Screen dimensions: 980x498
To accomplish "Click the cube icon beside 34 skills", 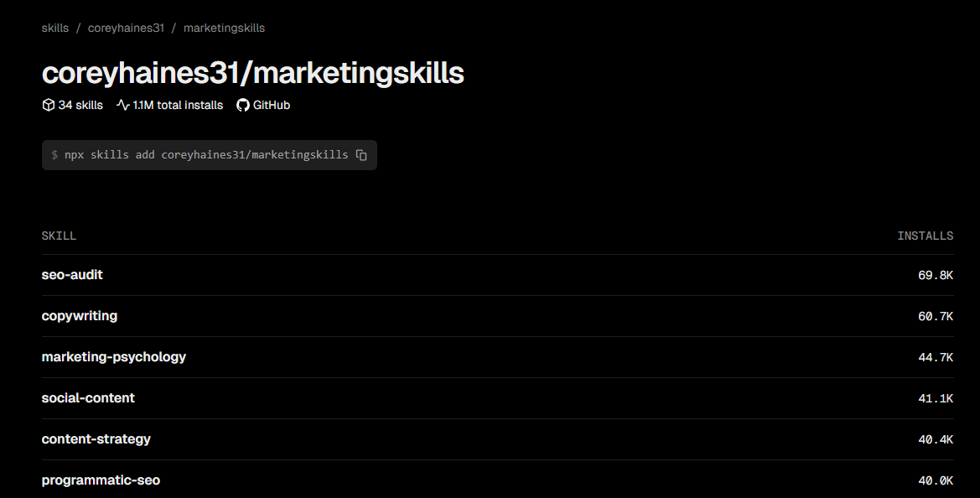I will (x=48, y=105).
